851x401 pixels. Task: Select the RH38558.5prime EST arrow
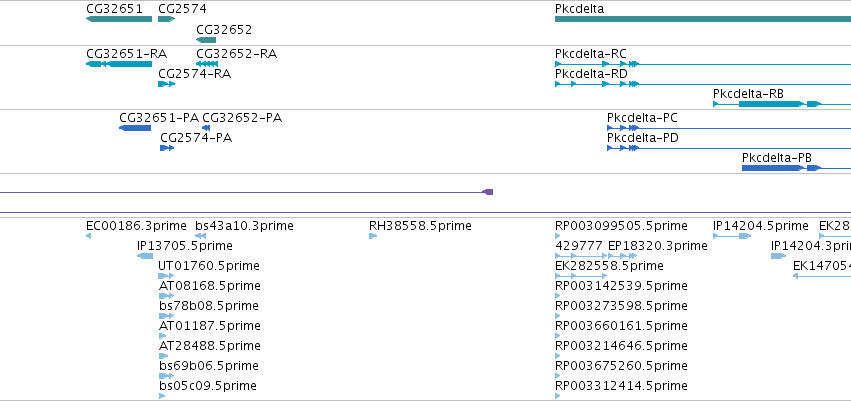click(373, 236)
